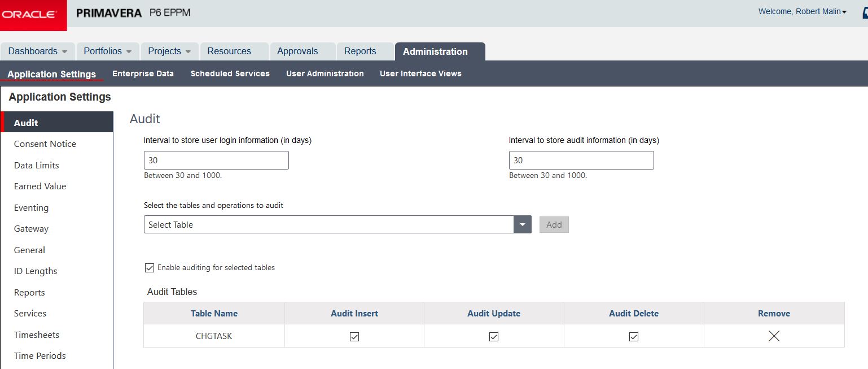868x369 pixels.
Task: Open Data Limits settings
Action: click(x=36, y=165)
